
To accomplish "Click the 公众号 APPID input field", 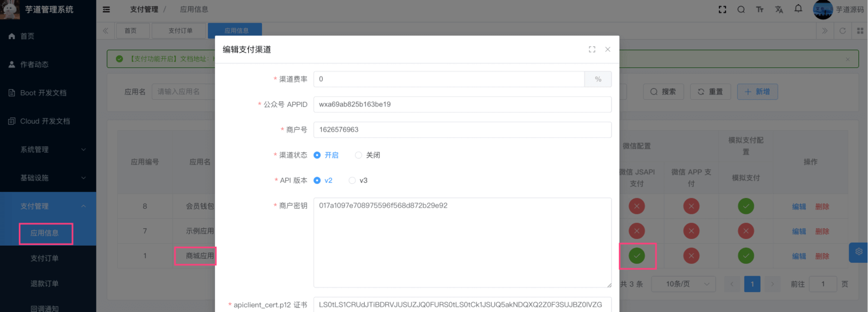I will (462, 104).
